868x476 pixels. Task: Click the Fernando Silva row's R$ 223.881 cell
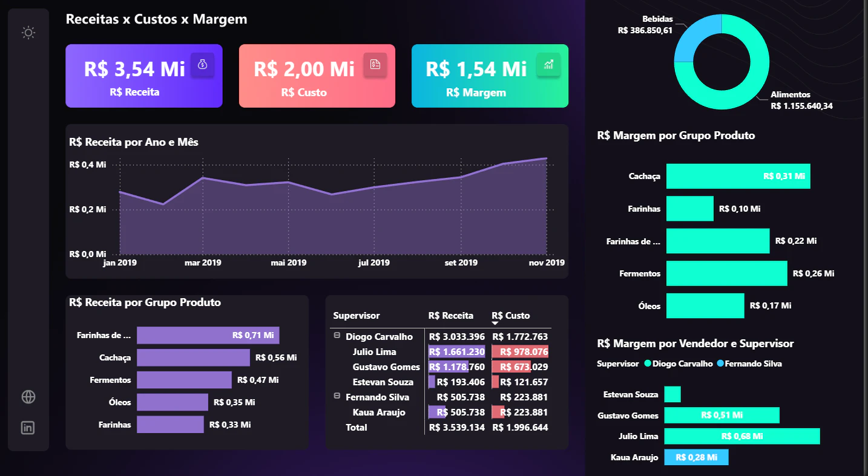tap(520, 397)
